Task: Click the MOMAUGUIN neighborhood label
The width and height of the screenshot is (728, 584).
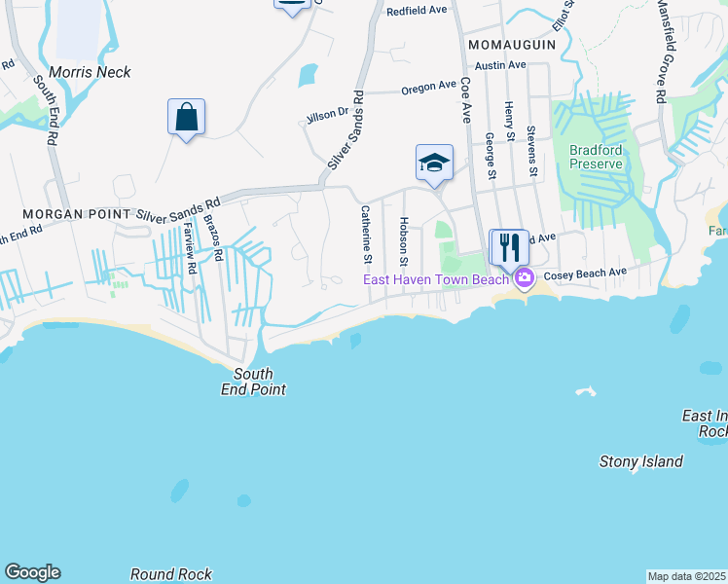Action: [x=512, y=45]
